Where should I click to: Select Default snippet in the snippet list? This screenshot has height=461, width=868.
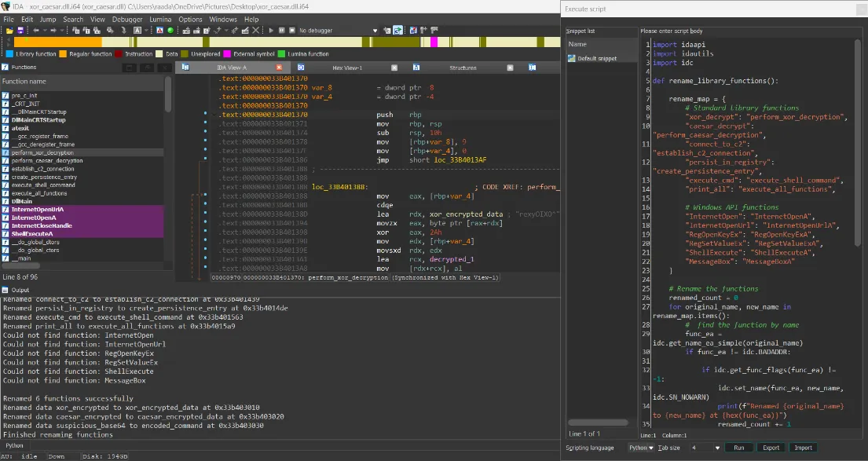click(x=597, y=58)
